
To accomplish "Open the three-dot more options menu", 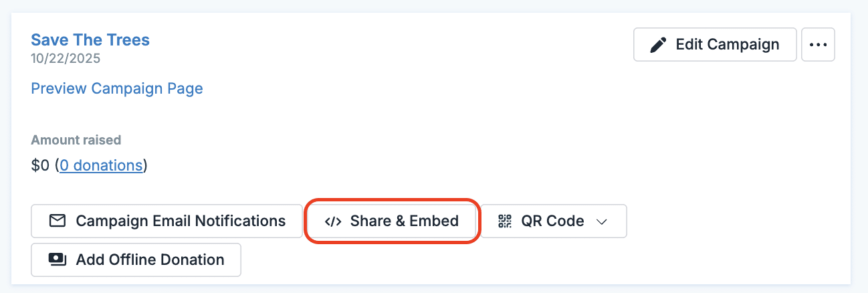I will coord(818,45).
